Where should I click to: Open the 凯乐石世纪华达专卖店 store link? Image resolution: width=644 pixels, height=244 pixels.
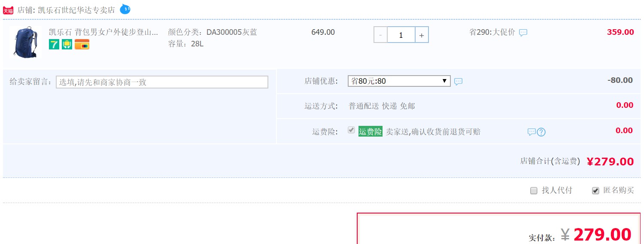76,10
